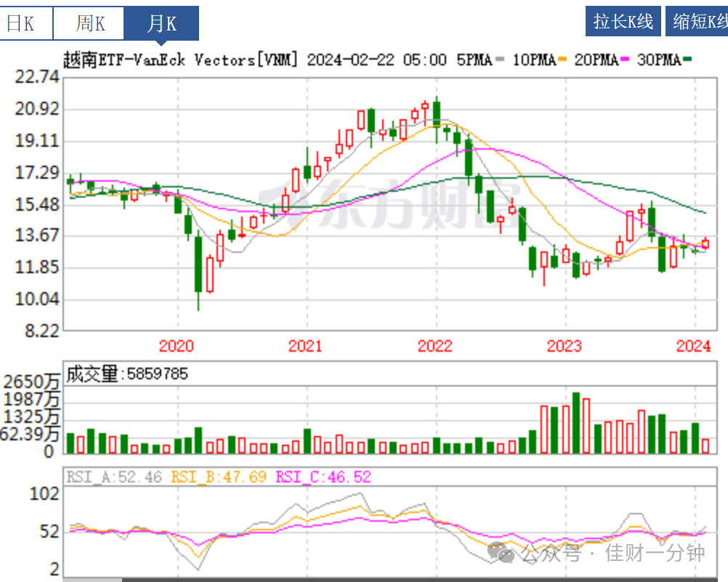Click the 缩短K线 button
This screenshot has width=728, height=582.
pos(697,21)
